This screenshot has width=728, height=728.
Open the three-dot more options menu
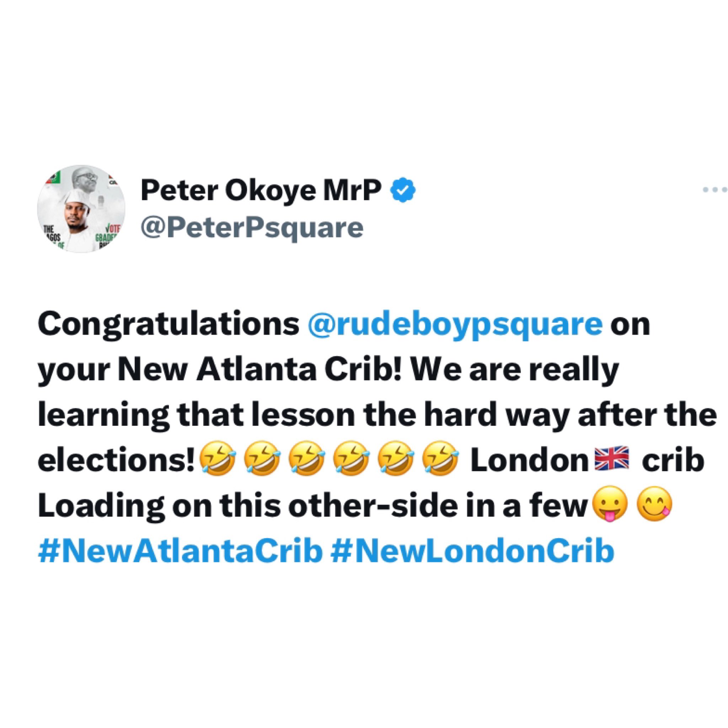[715, 190]
